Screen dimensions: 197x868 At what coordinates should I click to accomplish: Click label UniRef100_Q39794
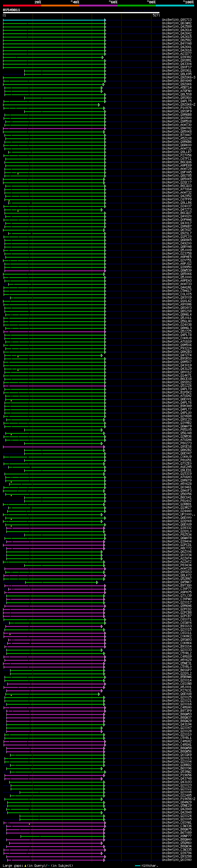[177, 853]
